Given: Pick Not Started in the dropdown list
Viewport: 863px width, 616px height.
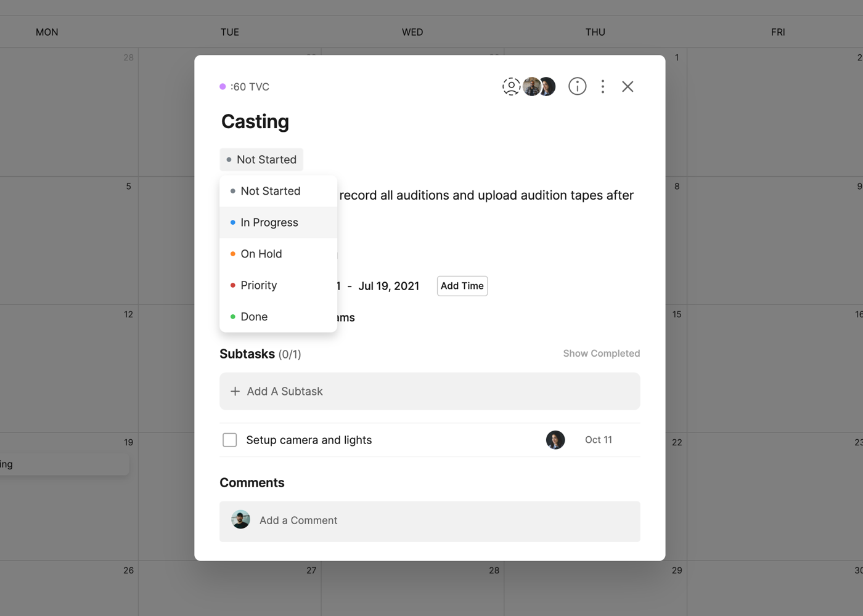Looking at the screenshot, I should pos(271,191).
